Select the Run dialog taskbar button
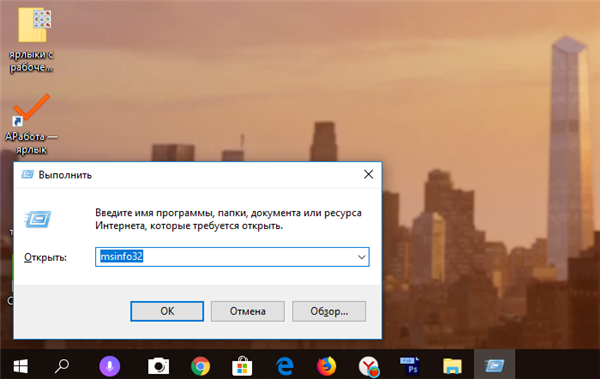 pos(494,364)
